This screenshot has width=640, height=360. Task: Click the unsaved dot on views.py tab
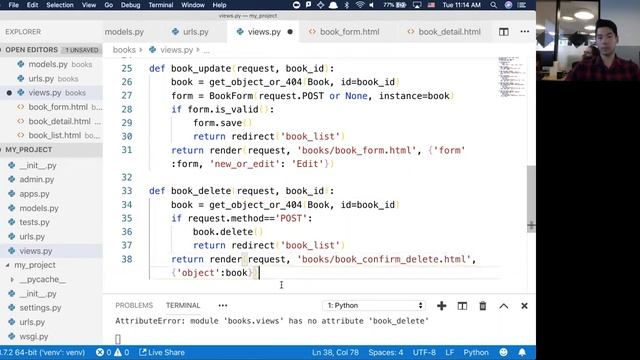(290, 32)
